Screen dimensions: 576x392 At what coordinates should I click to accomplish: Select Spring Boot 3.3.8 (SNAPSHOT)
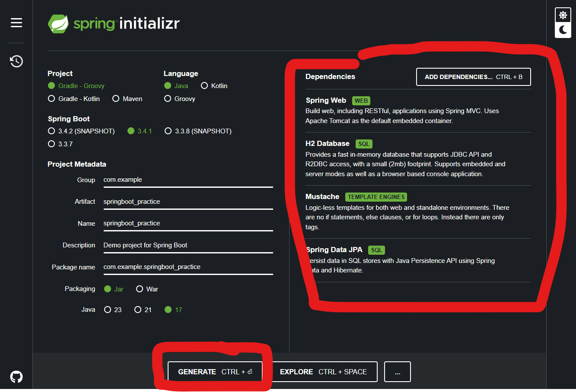pos(198,131)
